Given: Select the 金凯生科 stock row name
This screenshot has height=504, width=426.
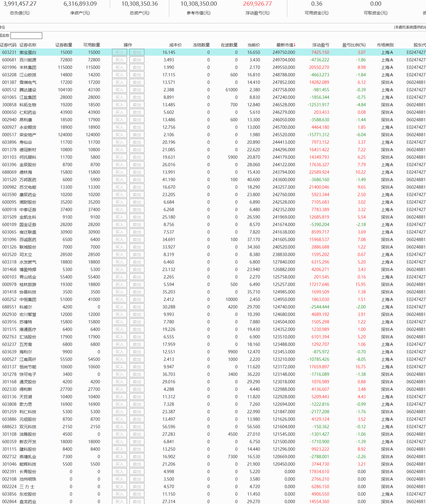Looking at the screenshot, I should (28, 217).
